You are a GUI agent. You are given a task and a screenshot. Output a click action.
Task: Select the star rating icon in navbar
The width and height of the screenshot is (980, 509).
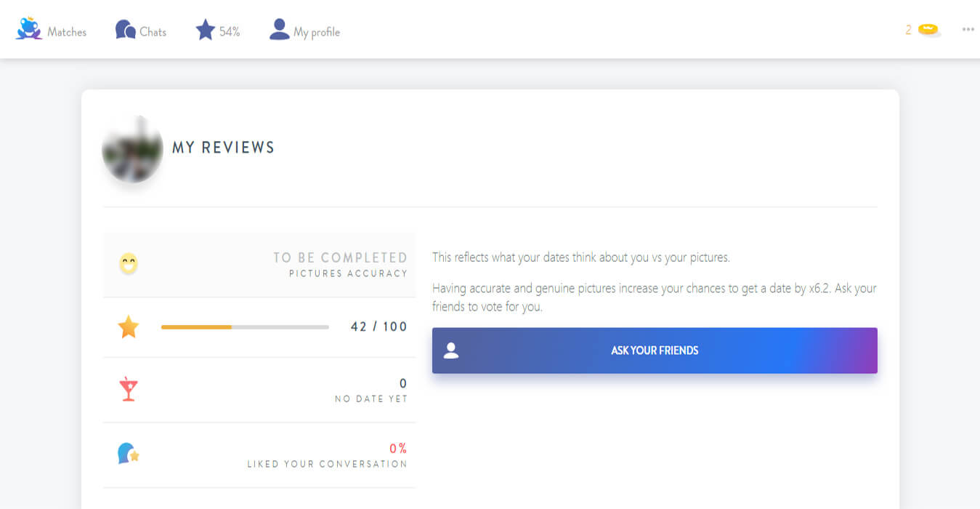(206, 30)
